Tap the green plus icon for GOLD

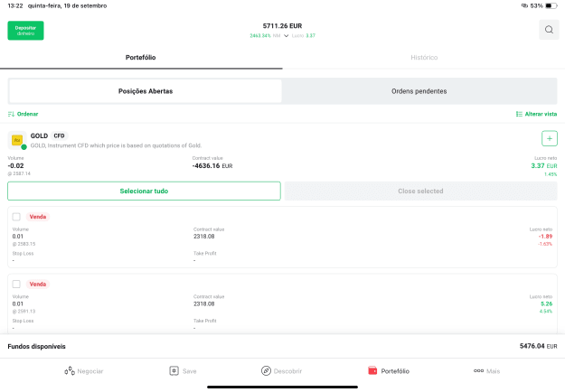pyautogui.click(x=549, y=138)
